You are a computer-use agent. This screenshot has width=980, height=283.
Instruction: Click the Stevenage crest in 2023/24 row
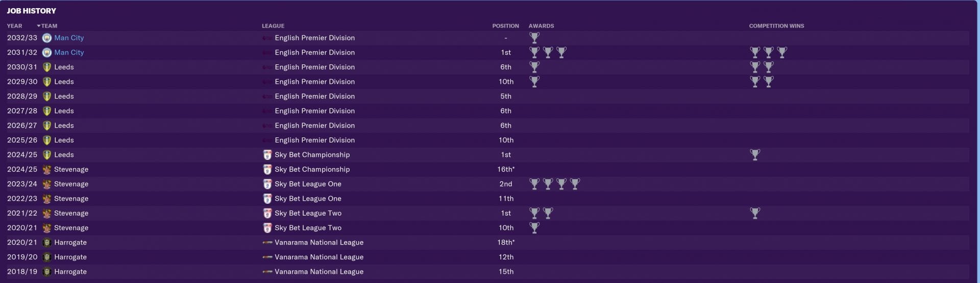(x=47, y=184)
